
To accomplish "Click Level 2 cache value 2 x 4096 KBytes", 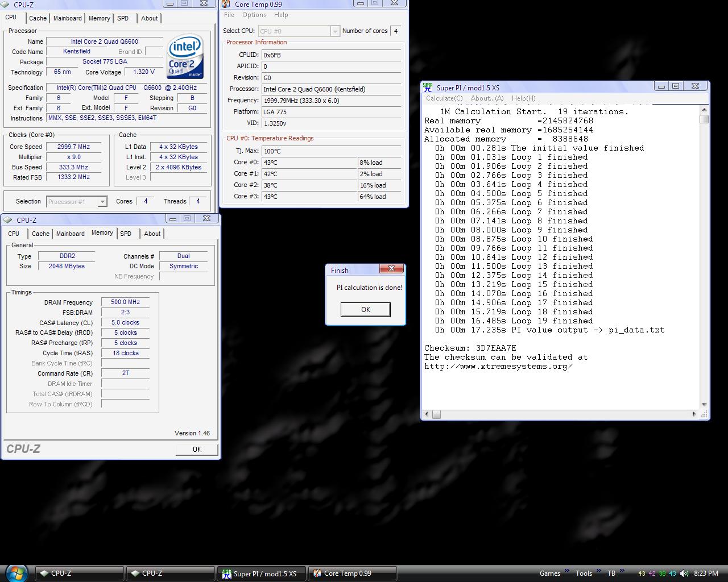I will coord(179,167).
